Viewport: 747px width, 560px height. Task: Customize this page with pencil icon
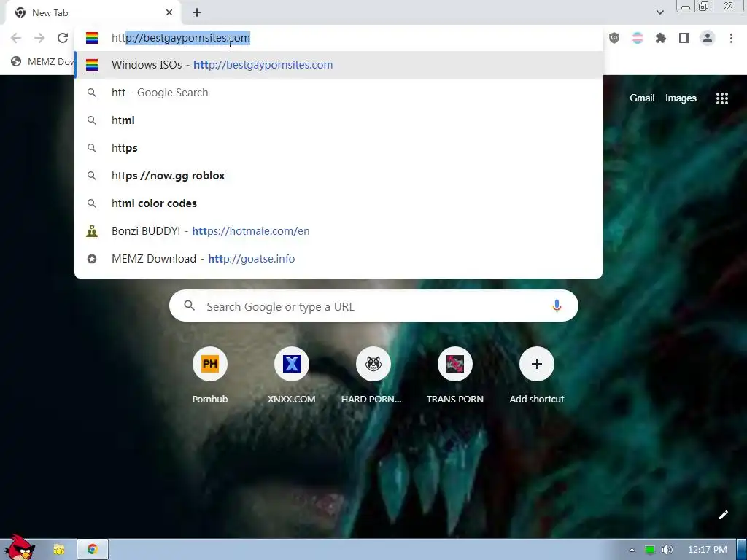723,515
